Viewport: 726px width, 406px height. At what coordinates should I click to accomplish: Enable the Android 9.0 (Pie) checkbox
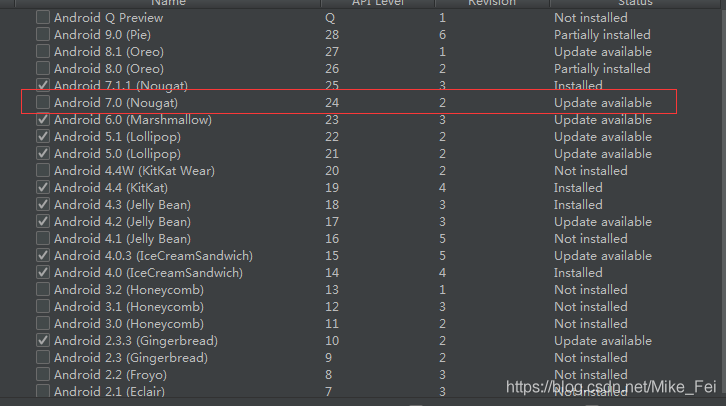click(43, 35)
